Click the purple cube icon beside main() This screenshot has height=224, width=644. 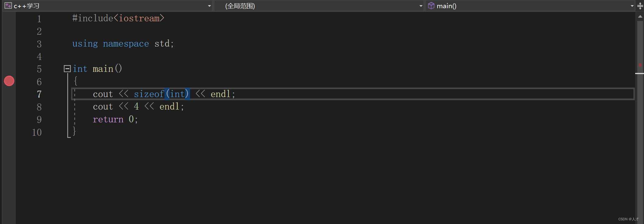click(431, 5)
